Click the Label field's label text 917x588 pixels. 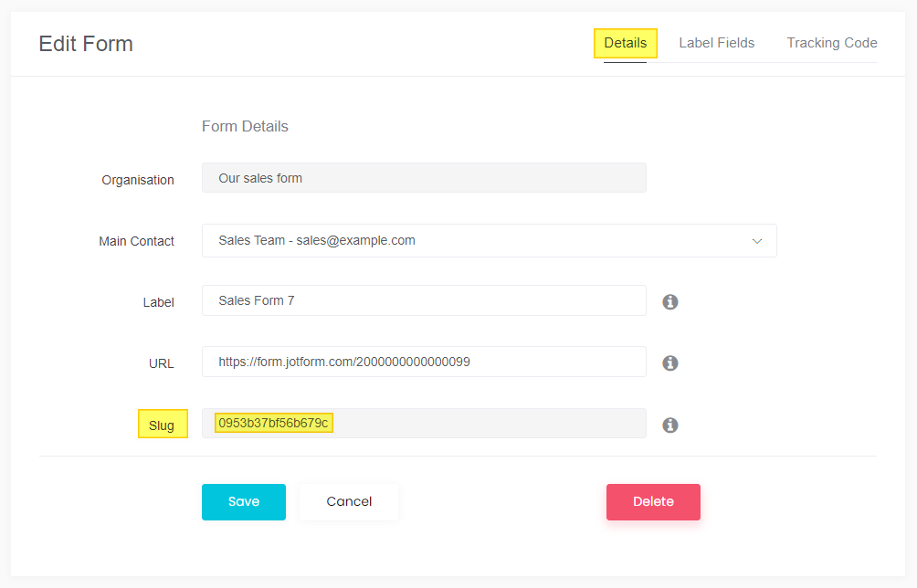(159, 302)
